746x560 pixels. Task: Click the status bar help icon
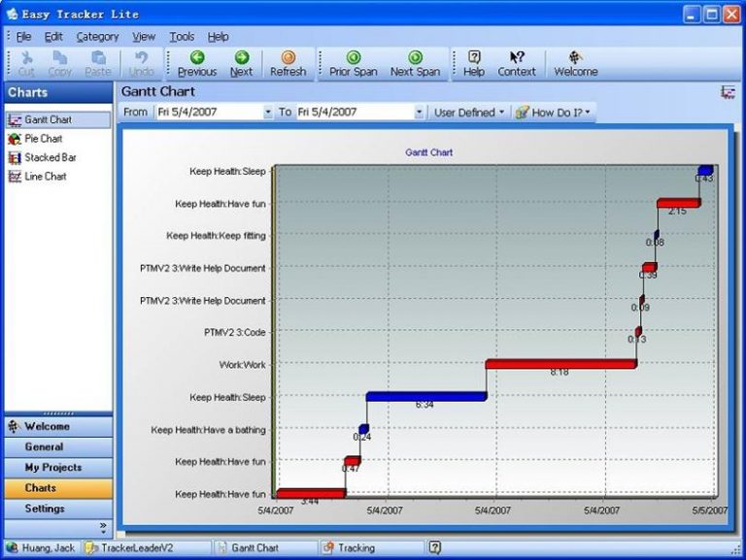(x=435, y=547)
